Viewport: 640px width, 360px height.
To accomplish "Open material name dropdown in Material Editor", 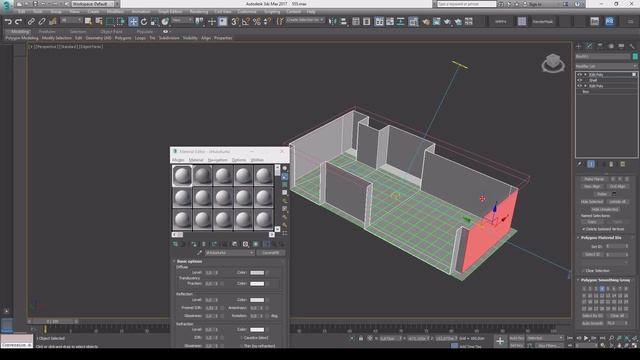I will [x=230, y=253].
